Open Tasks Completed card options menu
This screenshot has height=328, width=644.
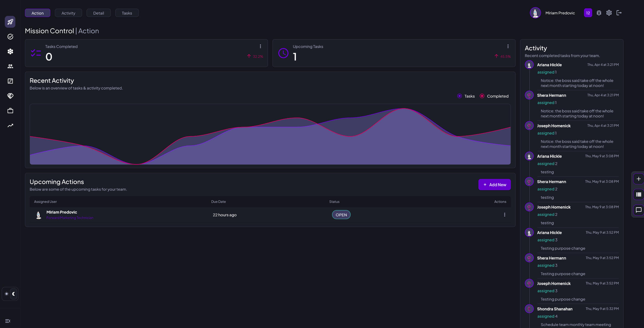pyautogui.click(x=260, y=47)
